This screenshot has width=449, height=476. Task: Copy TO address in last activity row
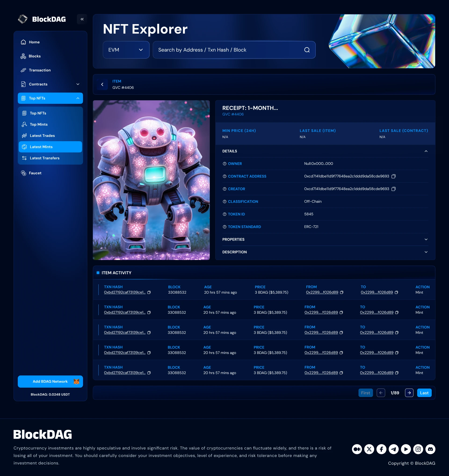tap(397, 373)
